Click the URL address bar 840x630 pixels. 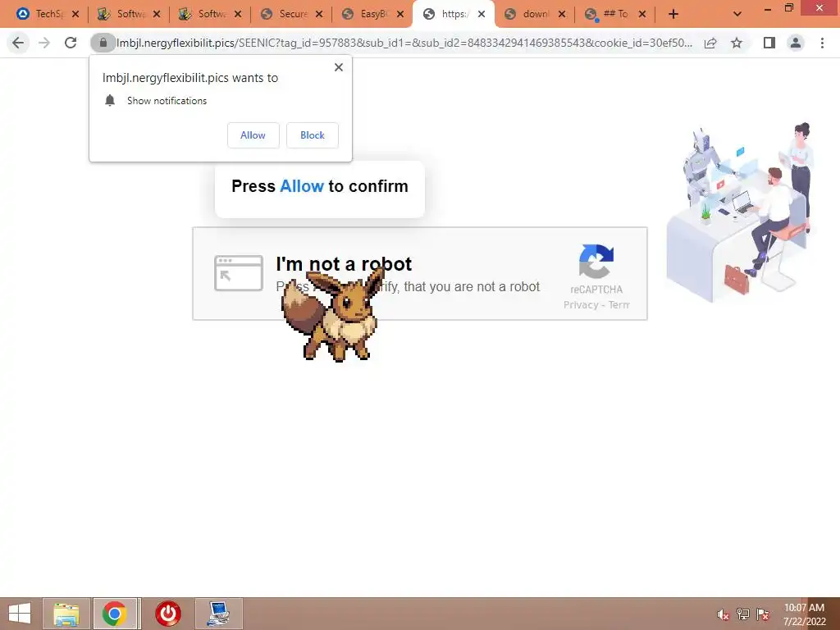[x=404, y=43]
